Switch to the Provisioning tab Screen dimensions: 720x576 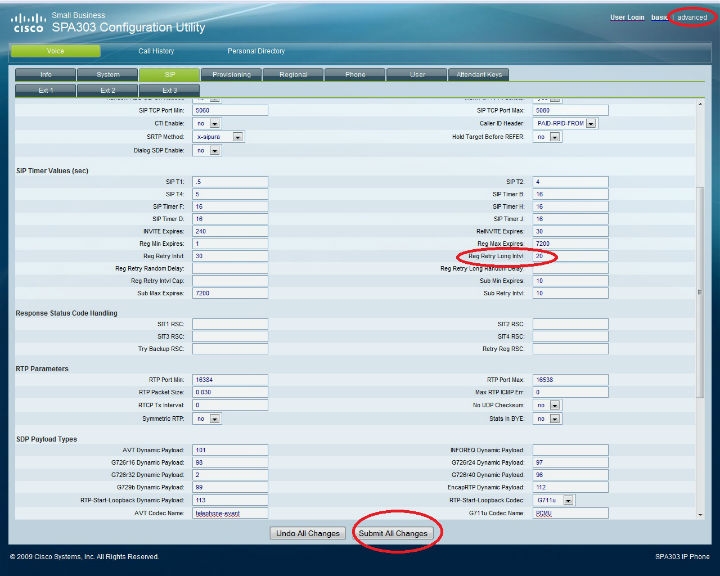pyautogui.click(x=232, y=74)
